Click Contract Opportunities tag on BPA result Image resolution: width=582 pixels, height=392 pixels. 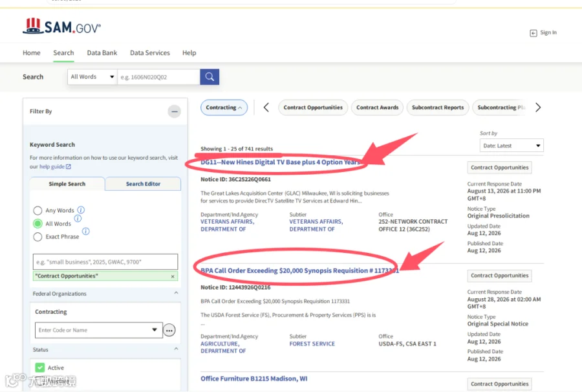[x=500, y=276]
